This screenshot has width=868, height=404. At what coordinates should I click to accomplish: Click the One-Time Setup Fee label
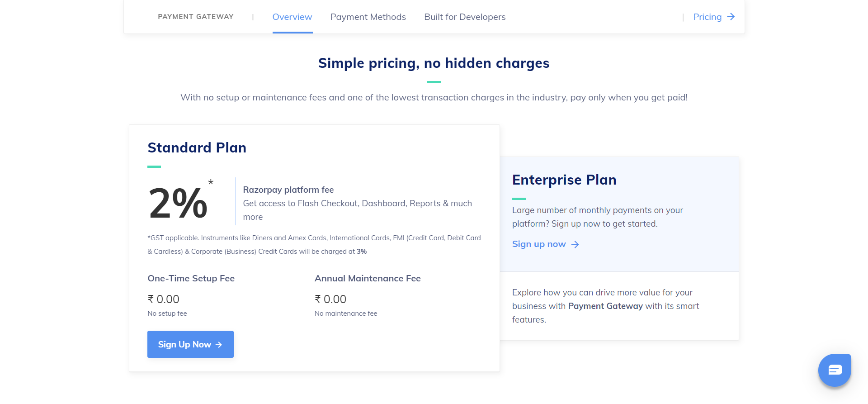click(x=191, y=278)
